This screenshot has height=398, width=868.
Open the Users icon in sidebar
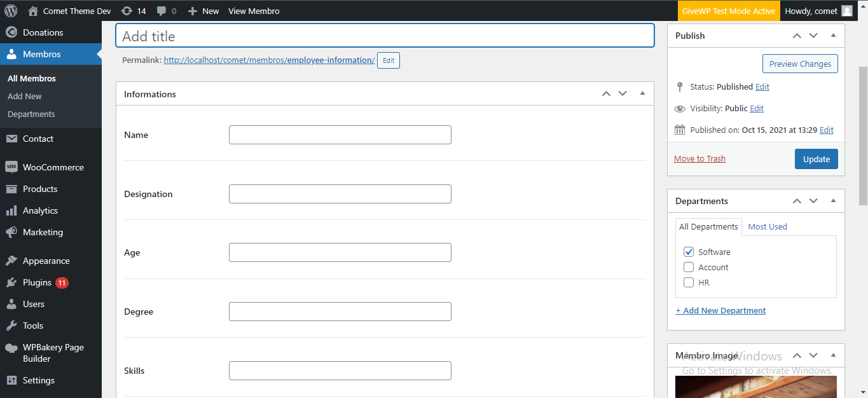(11, 304)
